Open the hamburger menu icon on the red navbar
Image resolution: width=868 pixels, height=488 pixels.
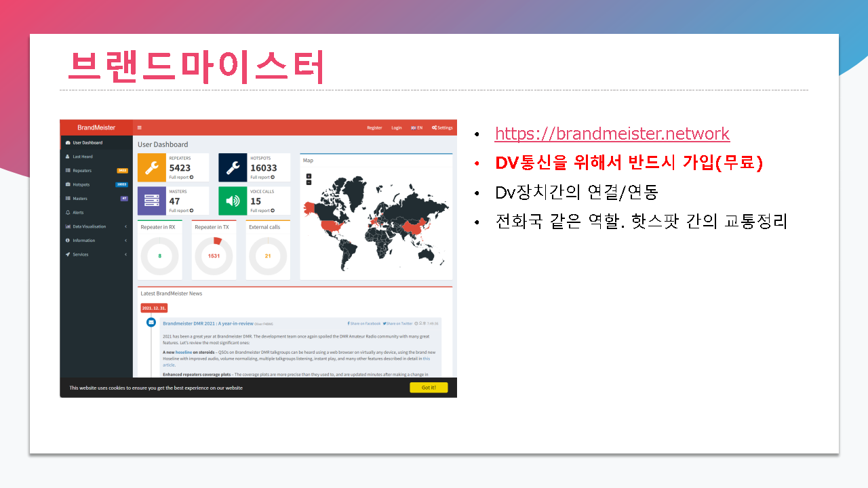(139, 127)
